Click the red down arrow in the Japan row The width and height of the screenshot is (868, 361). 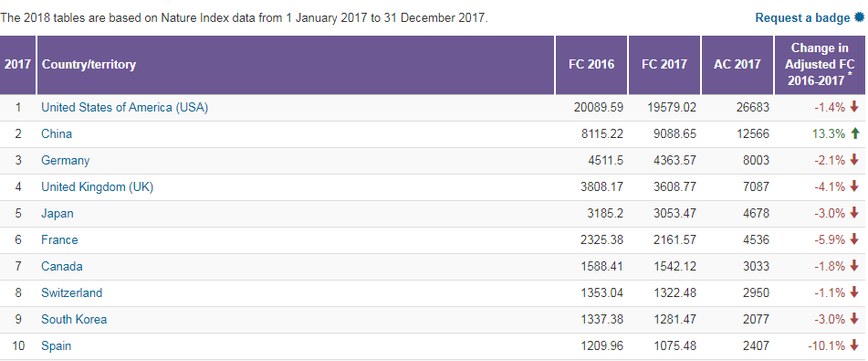click(854, 213)
